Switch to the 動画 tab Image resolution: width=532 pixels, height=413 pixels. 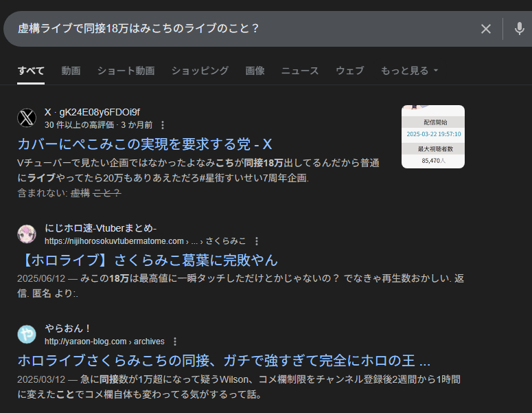click(x=71, y=71)
